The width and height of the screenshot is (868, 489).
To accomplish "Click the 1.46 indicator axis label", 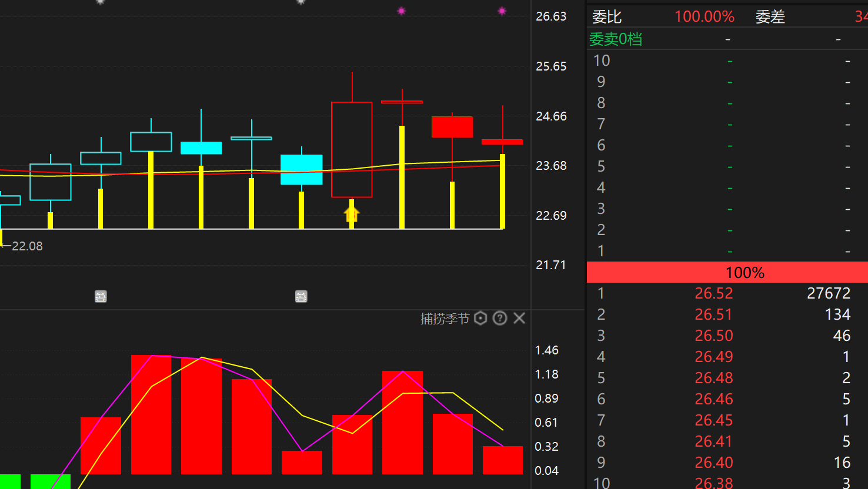I will tap(546, 350).
